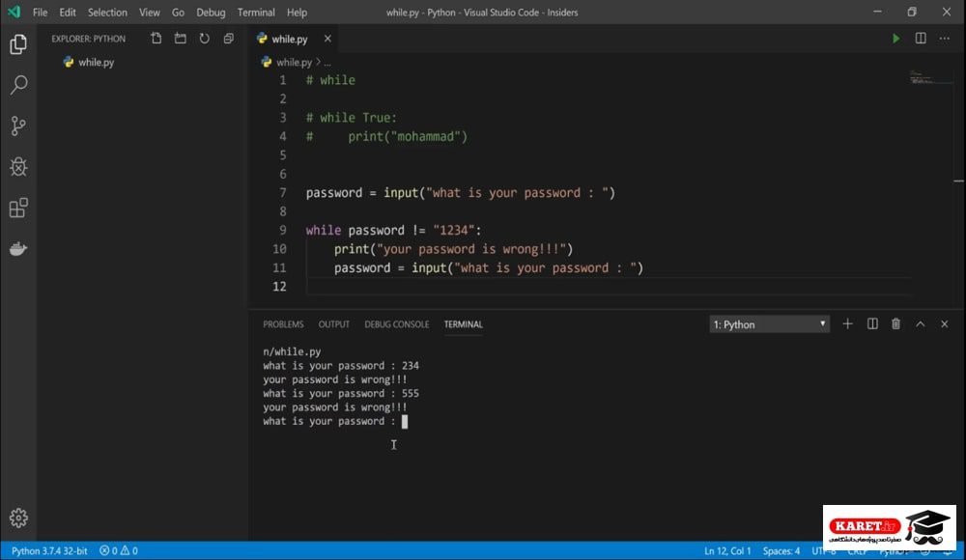Open the File menu
Image resolution: width=966 pixels, height=560 pixels.
click(40, 13)
